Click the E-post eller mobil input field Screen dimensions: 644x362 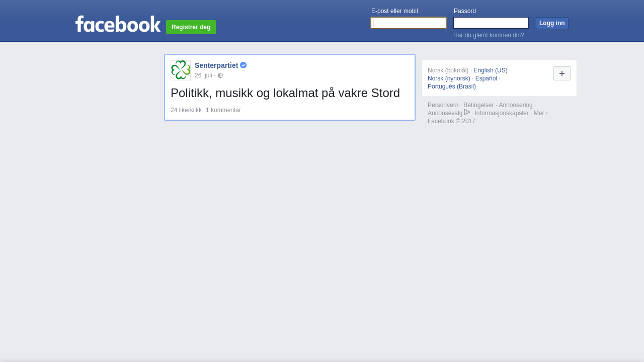coord(409,23)
